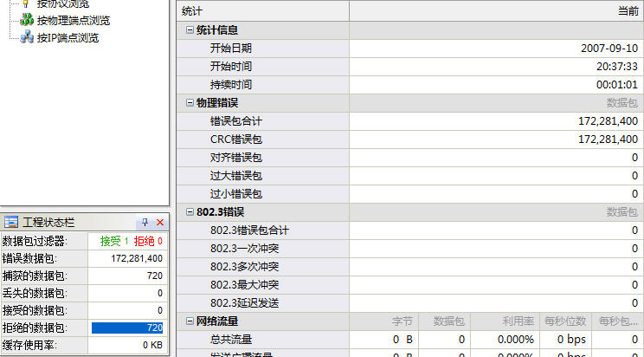Image resolution: width=644 pixels, height=357 pixels.
Task: Click highlighted 720 in 拒绝的数据包 row
Action: 127,328
